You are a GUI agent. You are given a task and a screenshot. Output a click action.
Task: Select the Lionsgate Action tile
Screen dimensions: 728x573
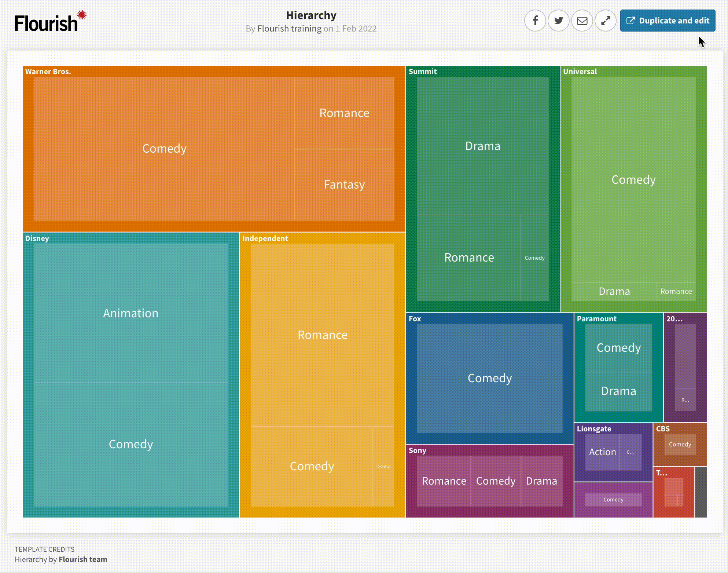[x=602, y=452]
